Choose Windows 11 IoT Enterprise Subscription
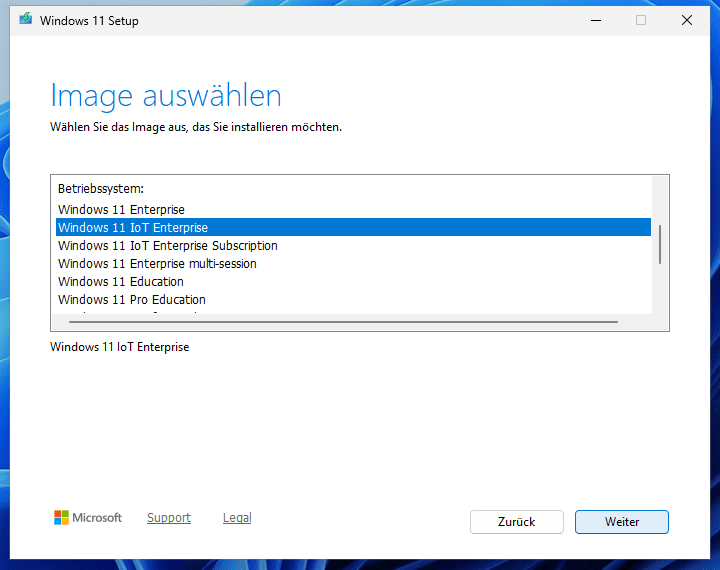Screen dimensions: 720x570 coord(353,245)
